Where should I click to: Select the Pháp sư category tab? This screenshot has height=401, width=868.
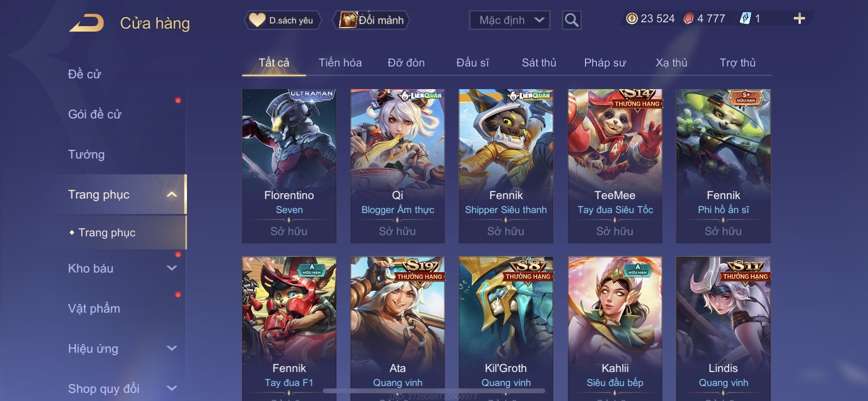tap(605, 62)
